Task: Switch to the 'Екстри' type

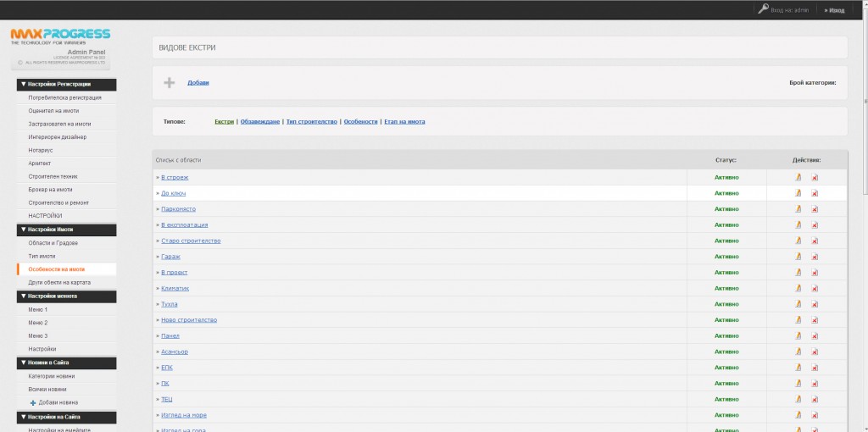Action: (224, 122)
